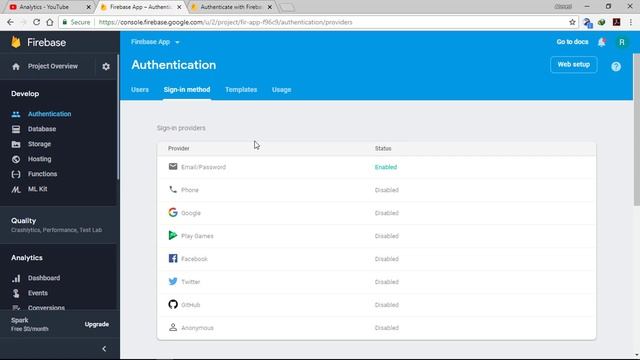Click the Play Games icon
Screen dimensions: 640x360
click(x=173, y=235)
